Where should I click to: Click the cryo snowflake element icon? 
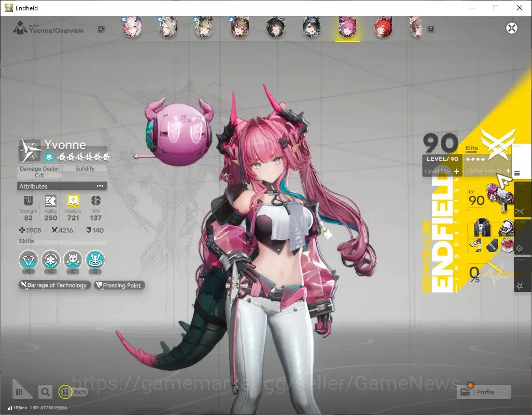click(x=49, y=157)
